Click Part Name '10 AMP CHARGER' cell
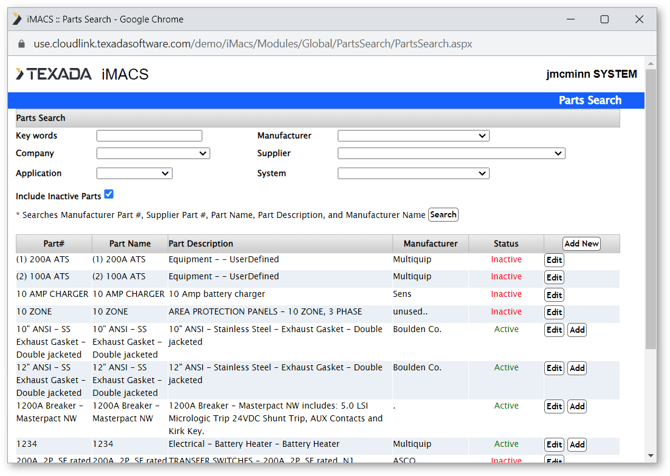The image size is (670, 476). point(129,294)
